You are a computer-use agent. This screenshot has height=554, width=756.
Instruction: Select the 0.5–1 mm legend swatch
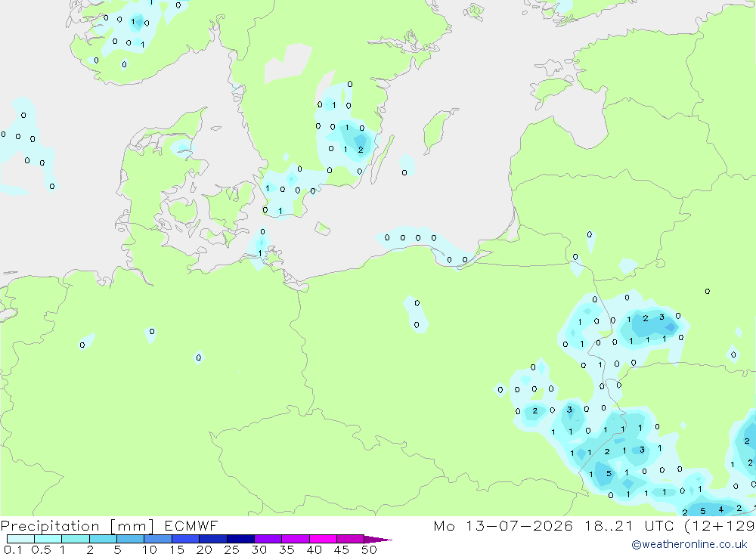click(x=48, y=539)
